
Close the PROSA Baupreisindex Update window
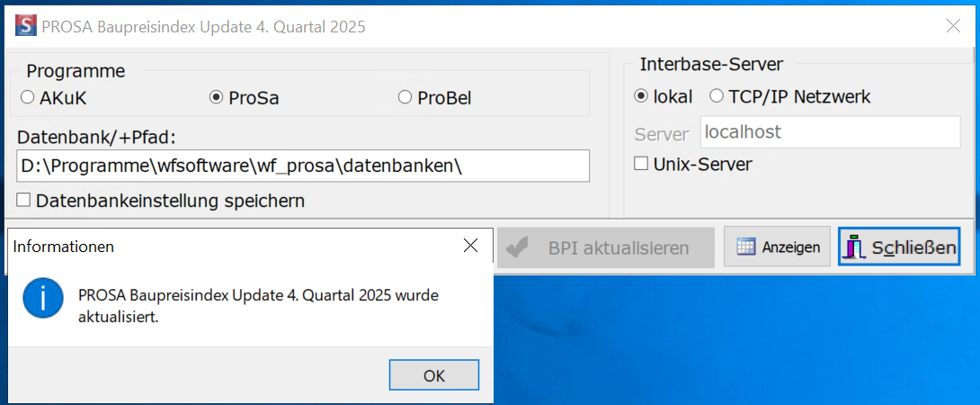[953, 26]
